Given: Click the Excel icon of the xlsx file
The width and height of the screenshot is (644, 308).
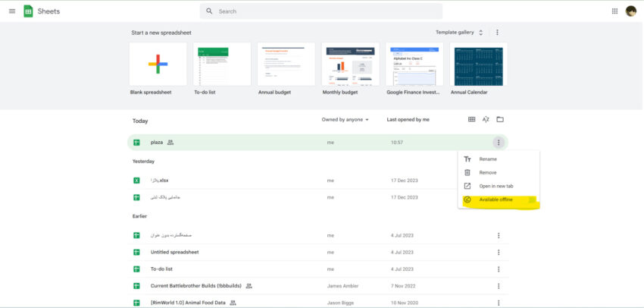Looking at the screenshot, I should [136, 181].
